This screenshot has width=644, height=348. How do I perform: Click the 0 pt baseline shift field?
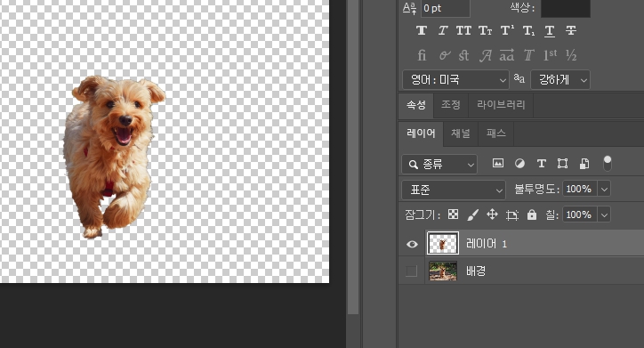pyautogui.click(x=446, y=8)
